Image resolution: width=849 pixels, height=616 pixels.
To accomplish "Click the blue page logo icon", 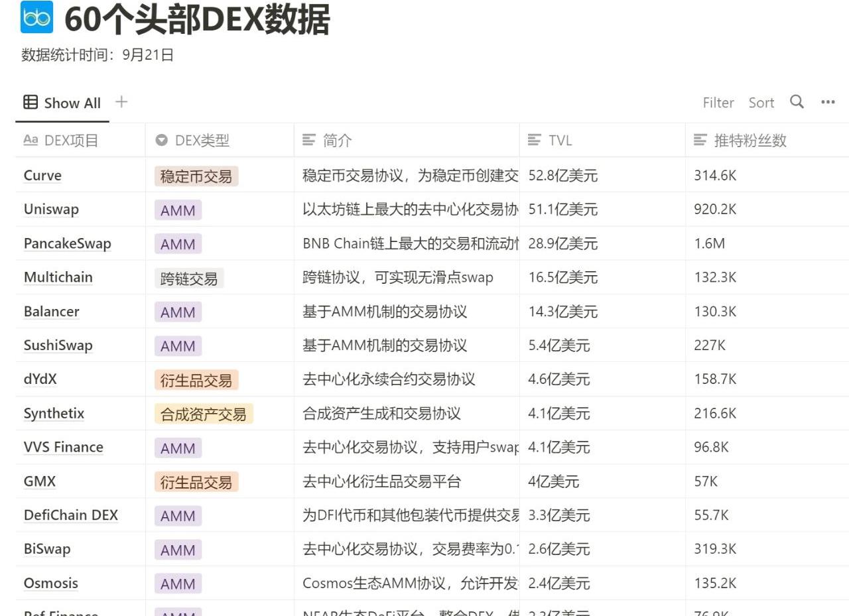I will [x=37, y=18].
